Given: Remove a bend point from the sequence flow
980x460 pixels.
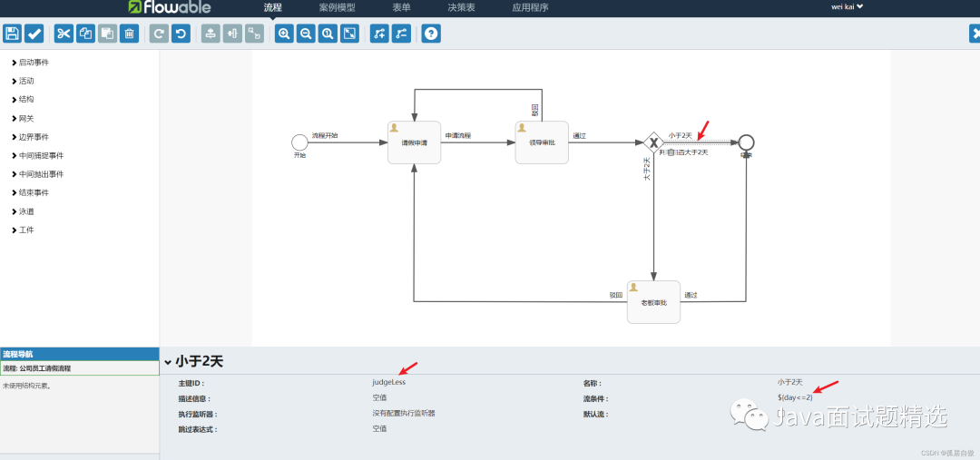Looking at the screenshot, I should [401, 34].
